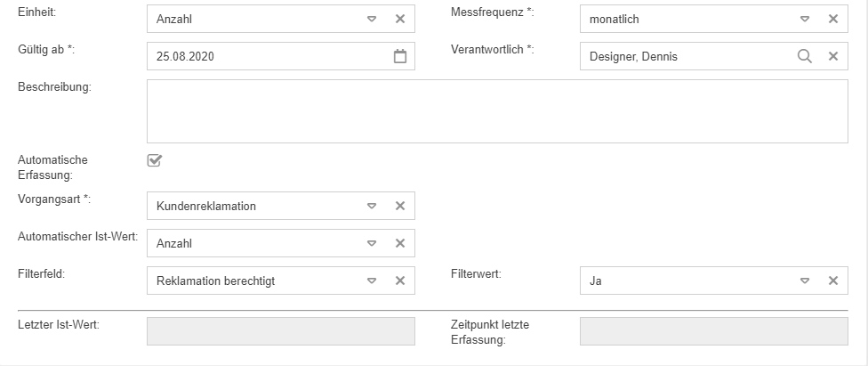Click into the Beschreibung text area

(x=496, y=111)
